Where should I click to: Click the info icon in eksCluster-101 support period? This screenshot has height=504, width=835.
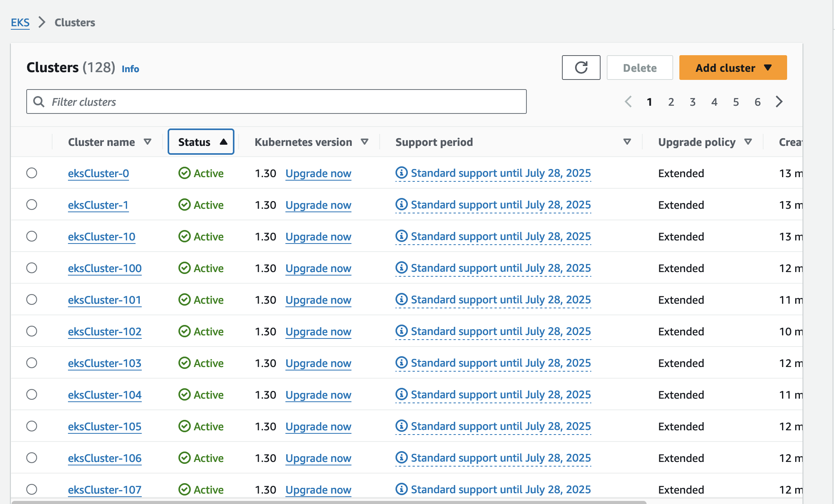(x=401, y=299)
